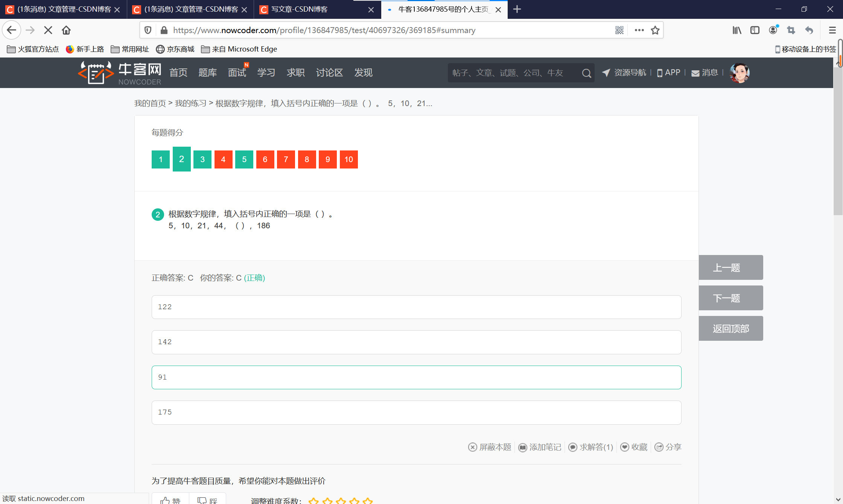The image size is (843, 504).
Task: Close the 写文章-CSDN博客 tab
Action: click(371, 10)
